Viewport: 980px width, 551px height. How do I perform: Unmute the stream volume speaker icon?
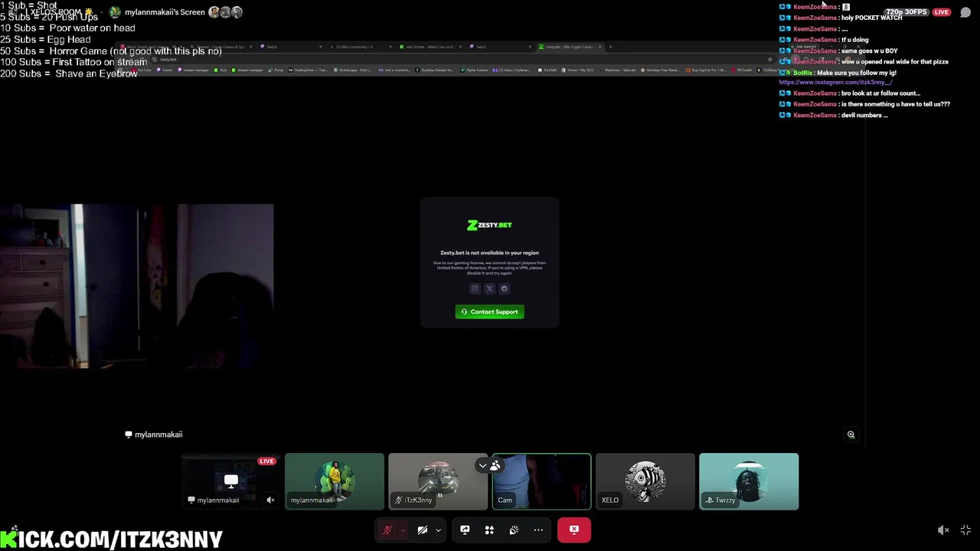point(943,530)
